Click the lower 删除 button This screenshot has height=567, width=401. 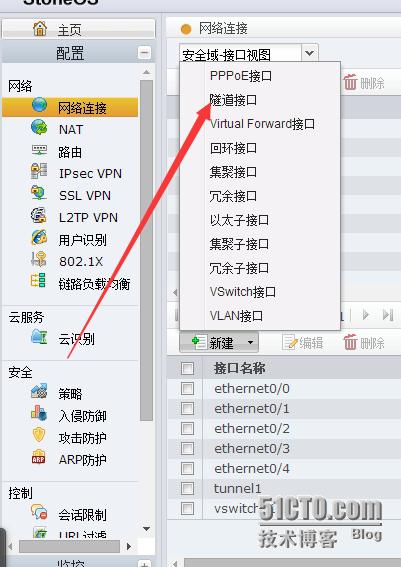click(x=364, y=342)
